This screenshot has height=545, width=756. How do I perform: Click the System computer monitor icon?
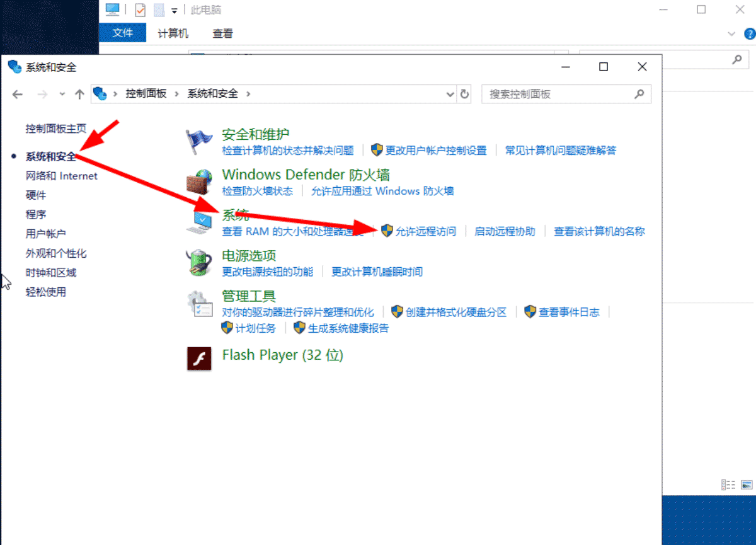click(x=200, y=222)
